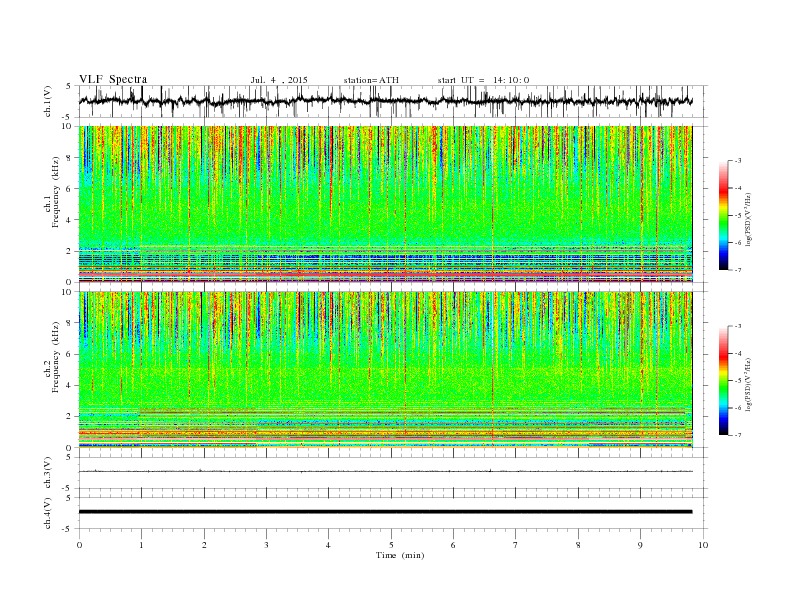Click the ch.2 "Frequency (kHz)" axis label
792x612 pixels.
55,358
